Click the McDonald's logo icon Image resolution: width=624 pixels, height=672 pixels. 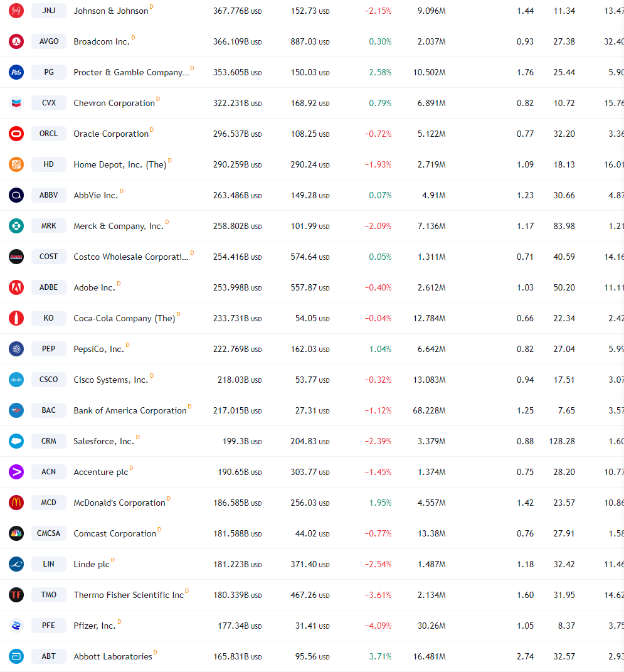point(16,503)
